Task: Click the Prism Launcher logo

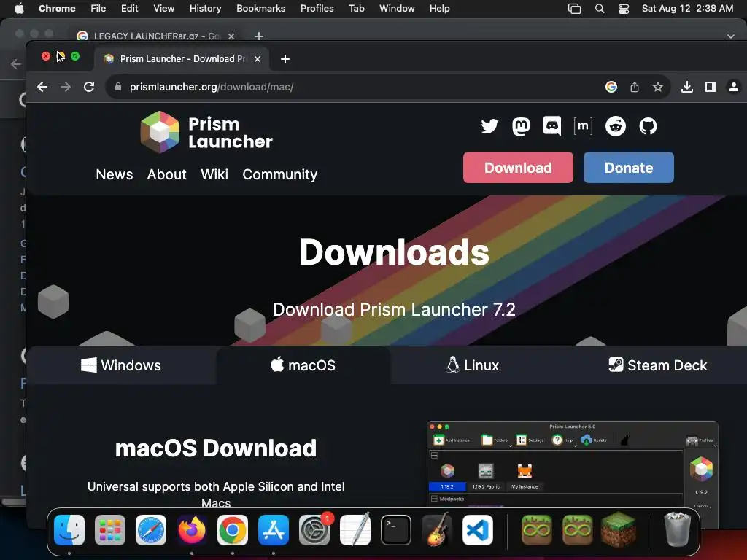Action: coord(206,133)
